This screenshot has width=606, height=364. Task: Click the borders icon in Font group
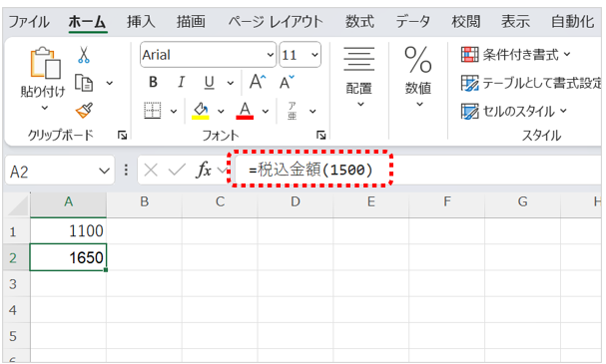153,111
